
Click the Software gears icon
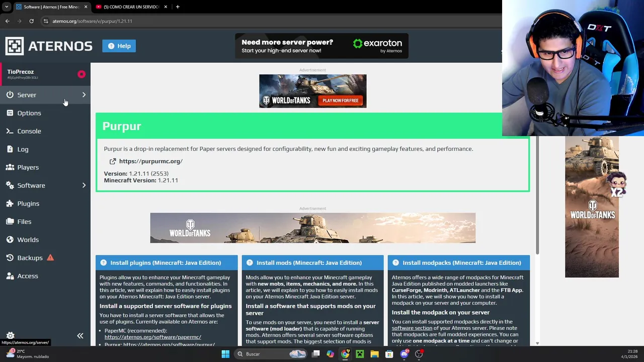point(10,185)
